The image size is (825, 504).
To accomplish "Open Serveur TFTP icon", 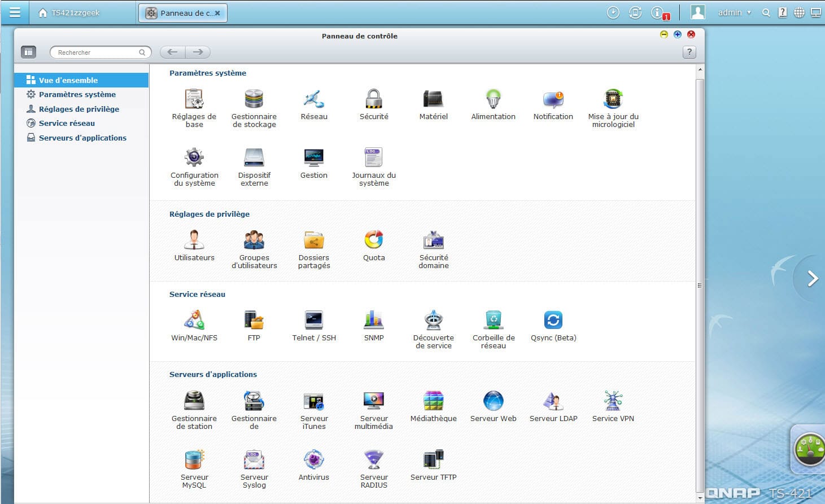I will (x=434, y=459).
